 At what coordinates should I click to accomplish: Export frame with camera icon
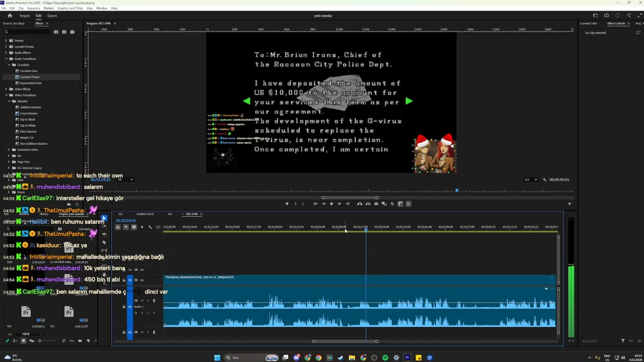pyautogui.click(x=376, y=204)
